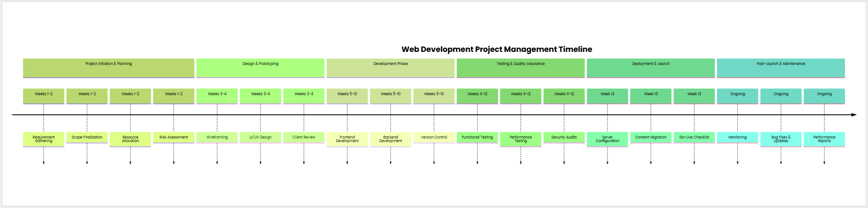Click the Bug Fixes & Updates box

(781, 139)
